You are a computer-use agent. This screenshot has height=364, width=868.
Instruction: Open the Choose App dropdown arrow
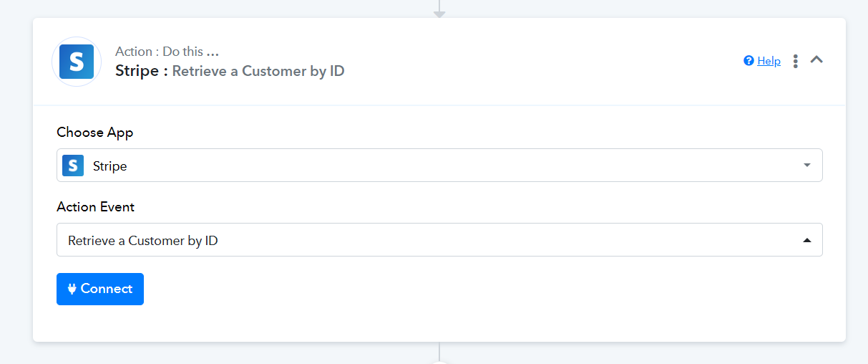tap(807, 166)
